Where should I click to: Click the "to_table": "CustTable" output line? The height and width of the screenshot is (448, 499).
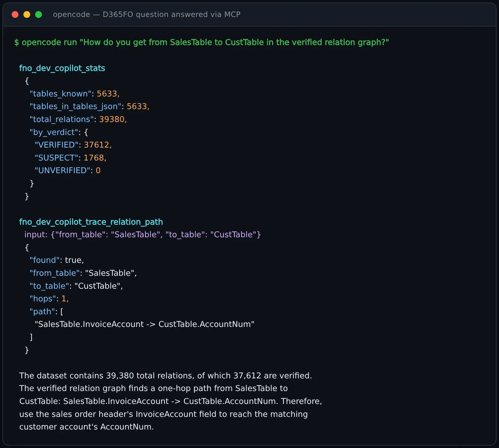pos(76,286)
